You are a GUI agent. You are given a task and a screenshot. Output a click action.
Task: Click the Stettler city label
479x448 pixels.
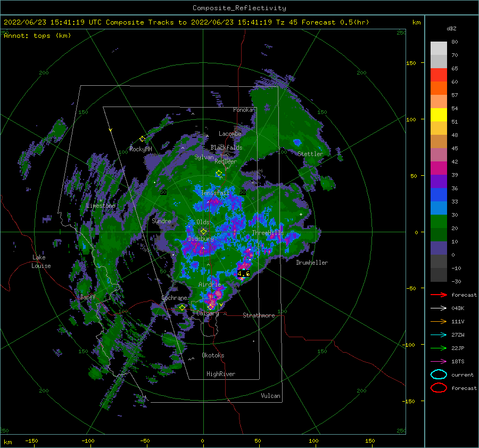[310, 154]
